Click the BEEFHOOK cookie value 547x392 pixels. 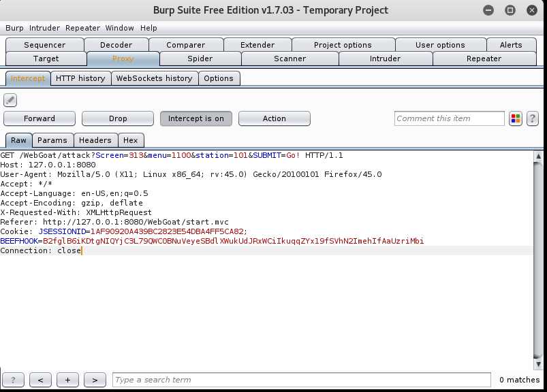(234, 241)
